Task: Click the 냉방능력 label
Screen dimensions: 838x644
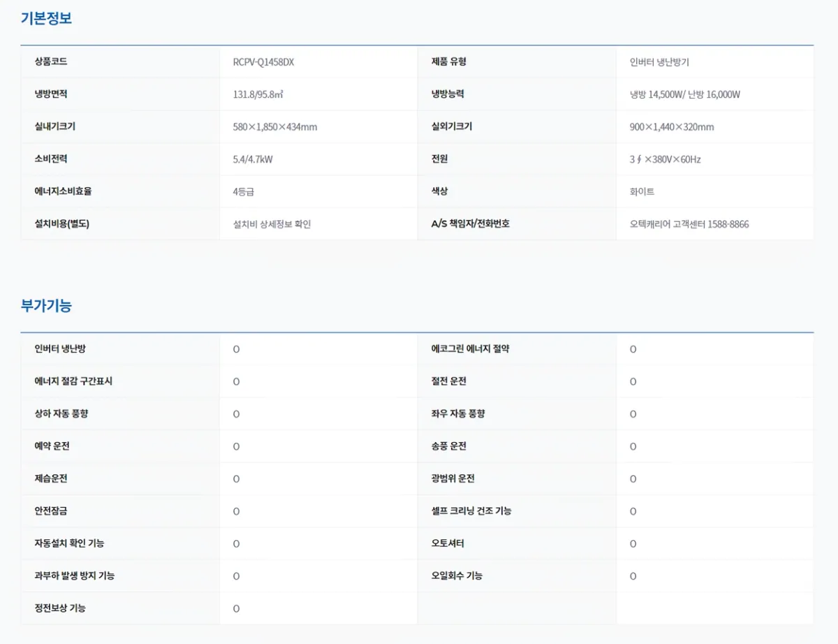Action: [x=448, y=94]
